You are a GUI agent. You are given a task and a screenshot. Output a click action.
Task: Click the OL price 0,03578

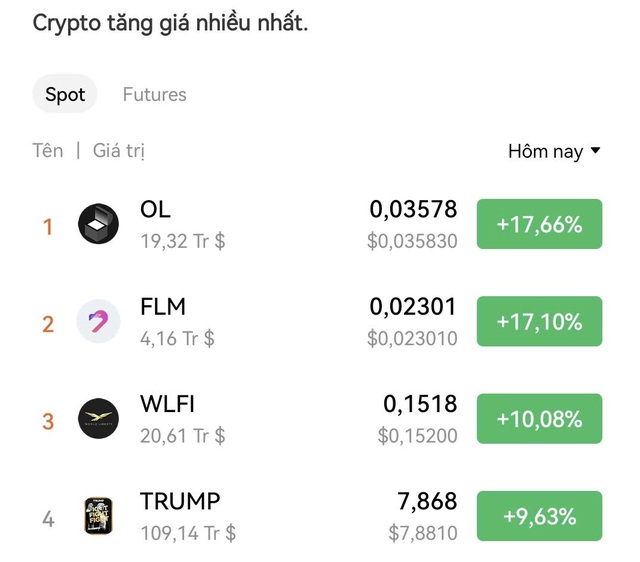pyautogui.click(x=413, y=210)
